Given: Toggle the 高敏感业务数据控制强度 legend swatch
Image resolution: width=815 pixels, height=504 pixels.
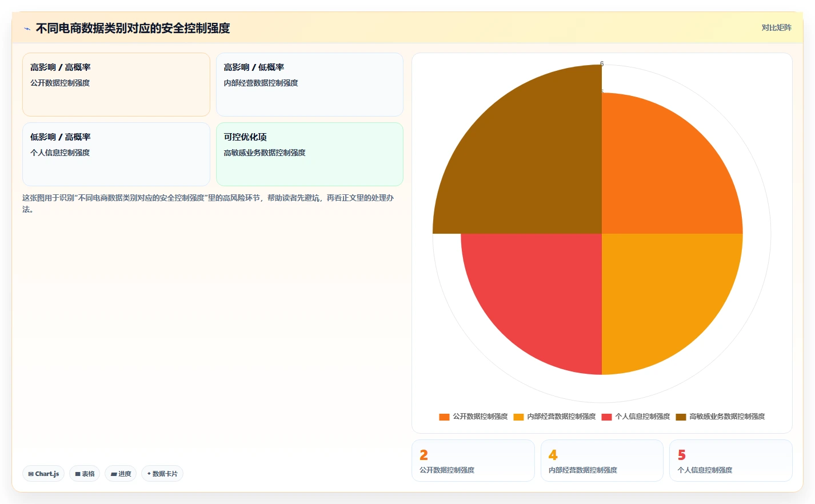Looking at the screenshot, I should click(x=681, y=417).
